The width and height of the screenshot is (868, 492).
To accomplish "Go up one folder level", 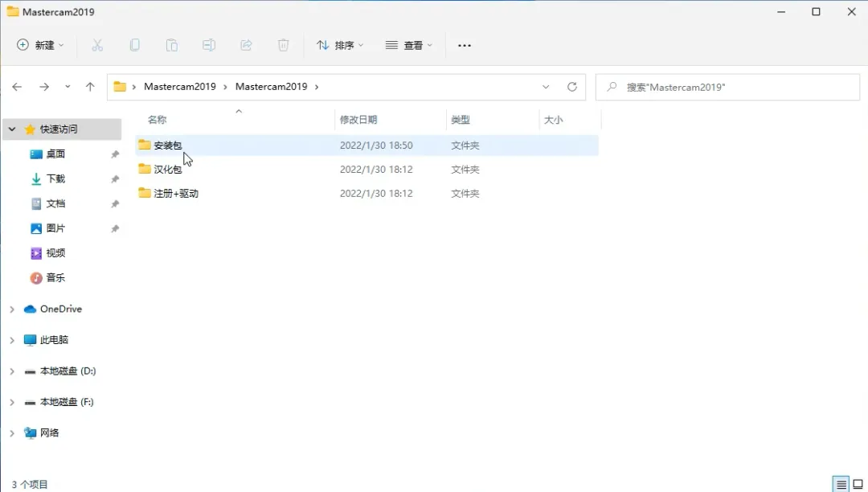I will coord(90,87).
